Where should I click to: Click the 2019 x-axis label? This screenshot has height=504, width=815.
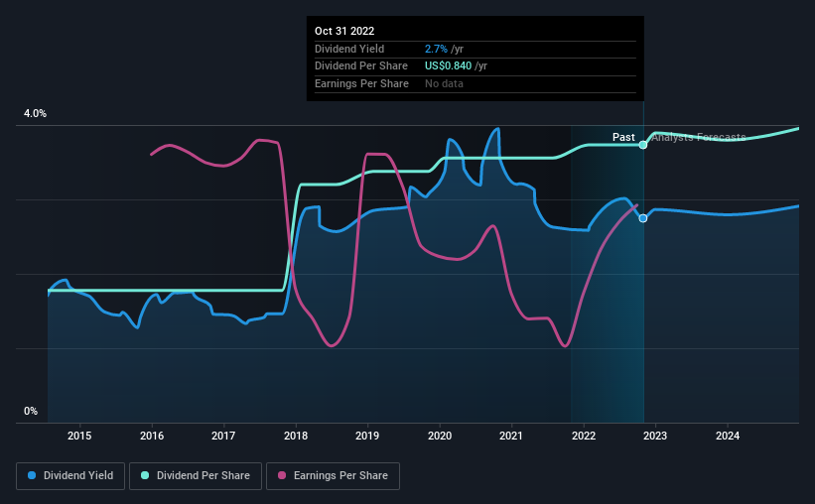click(x=367, y=436)
